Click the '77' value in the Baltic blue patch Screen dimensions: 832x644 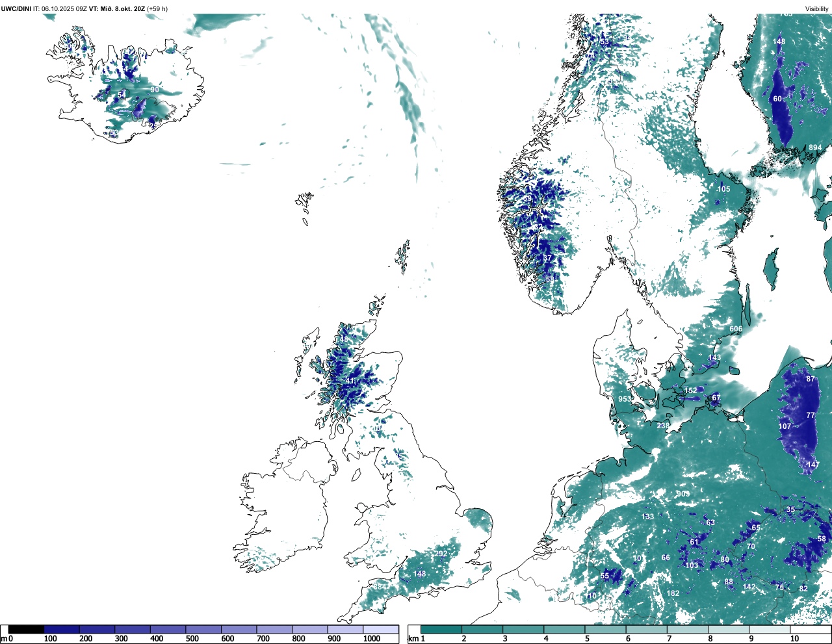[x=811, y=415]
